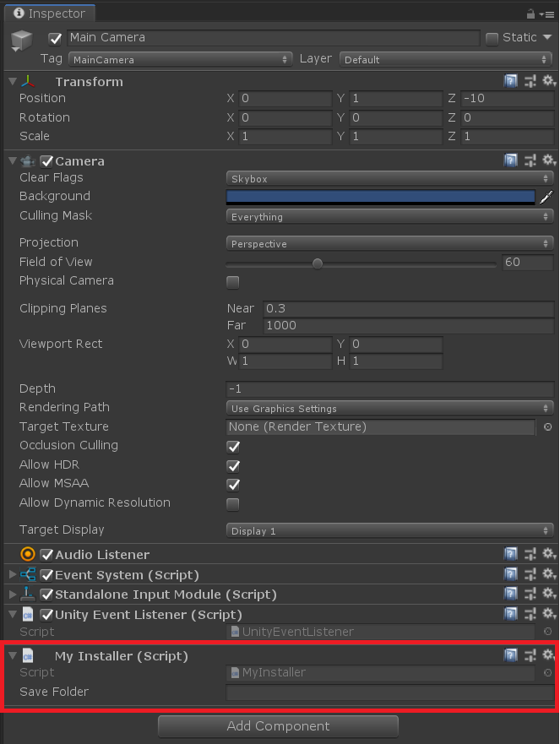The width and height of the screenshot is (560, 744).
Task: Open Audio Listener help reference icon
Action: pyautogui.click(x=511, y=554)
